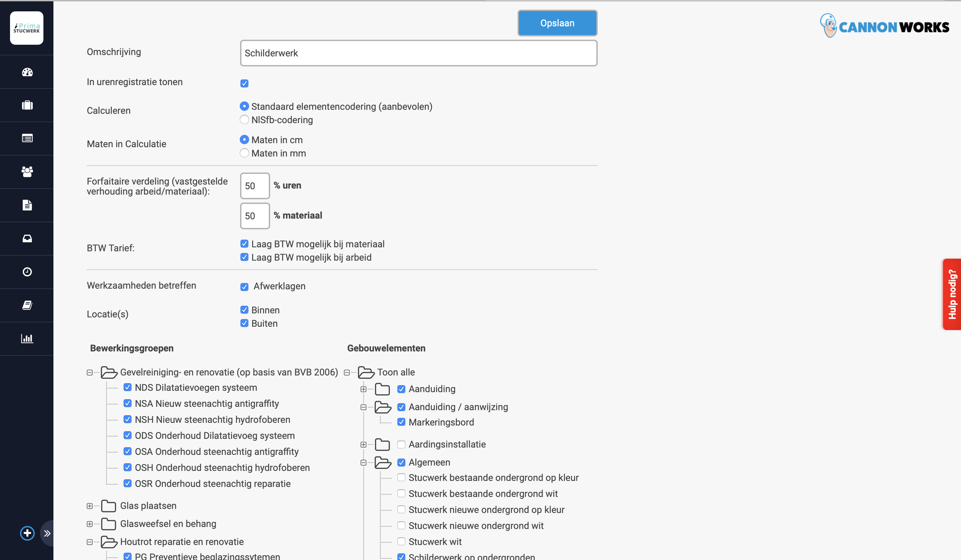
Task: Uncheck the Buiten location checkbox
Action: pos(244,323)
